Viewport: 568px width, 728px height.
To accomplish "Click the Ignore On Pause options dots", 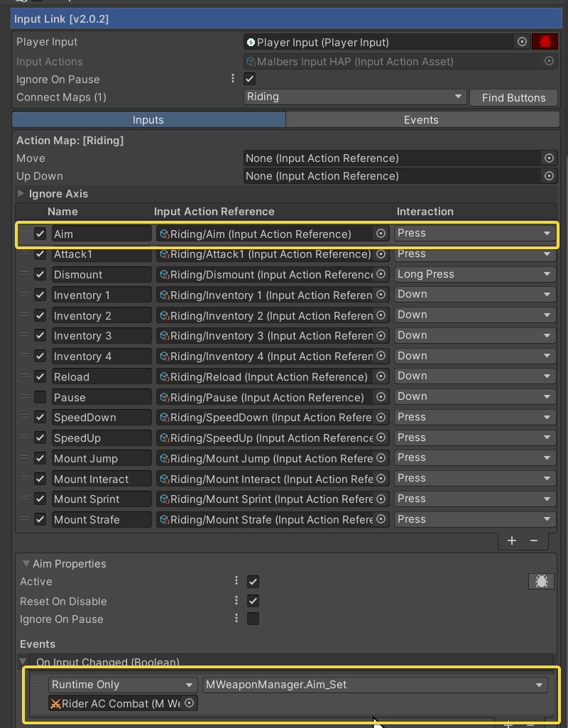I will (233, 79).
